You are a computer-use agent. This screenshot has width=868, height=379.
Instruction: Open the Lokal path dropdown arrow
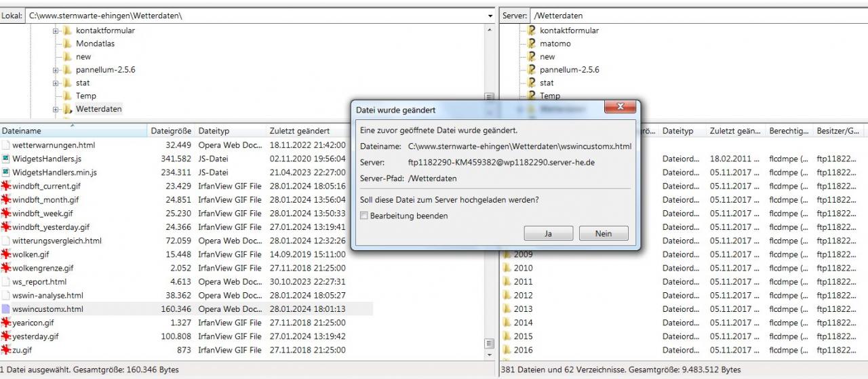point(490,16)
